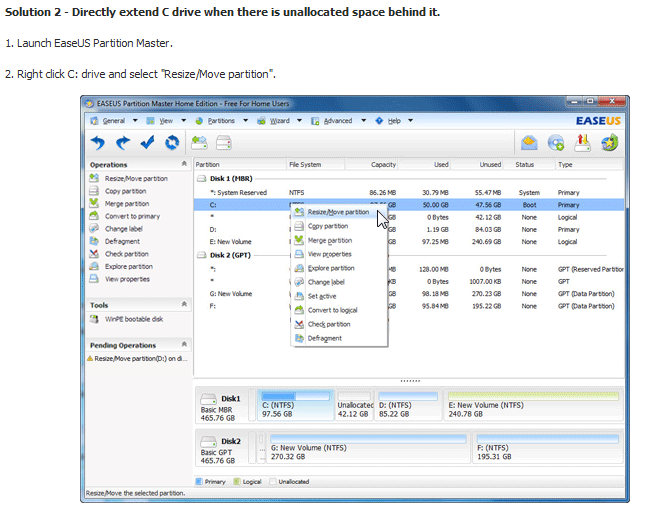This screenshot has height=511, width=649.
Task: Choose Set active in context menu
Action: coord(339,296)
